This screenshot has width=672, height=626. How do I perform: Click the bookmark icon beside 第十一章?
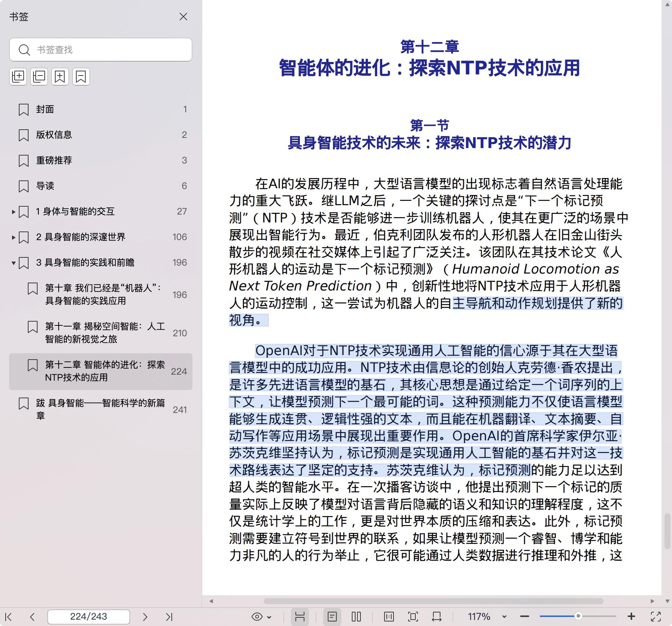pyautogui.click(x=33, y=327)
